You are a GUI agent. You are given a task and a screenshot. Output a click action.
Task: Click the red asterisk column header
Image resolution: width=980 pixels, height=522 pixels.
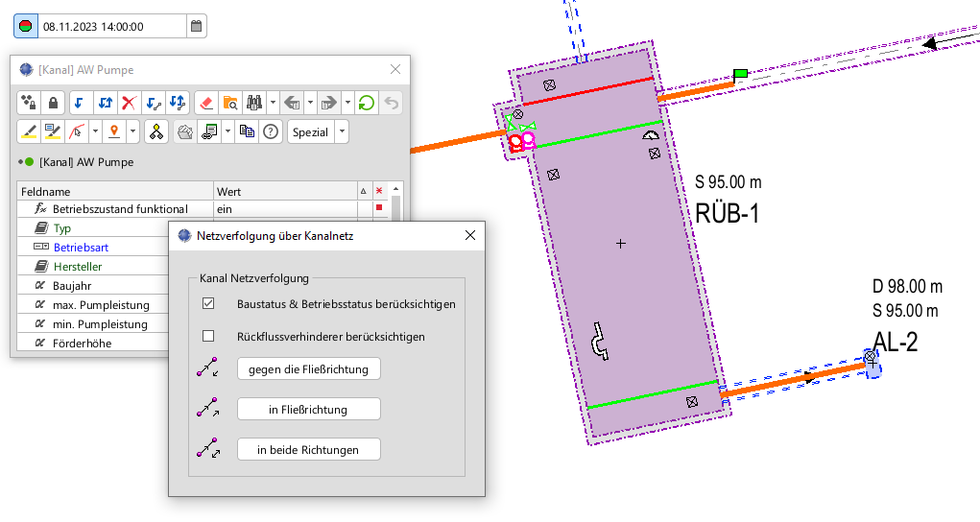[x=379, y=191]
